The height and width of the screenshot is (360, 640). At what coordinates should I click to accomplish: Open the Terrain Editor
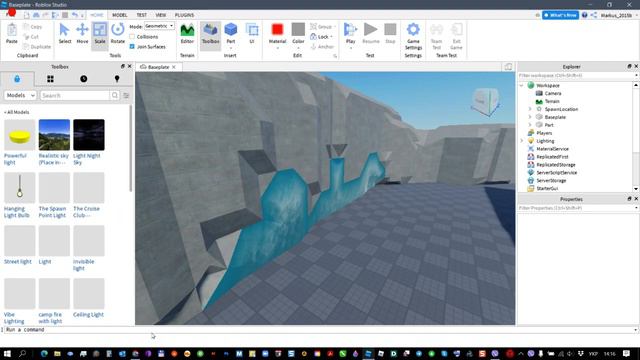(x=187, y=33)
